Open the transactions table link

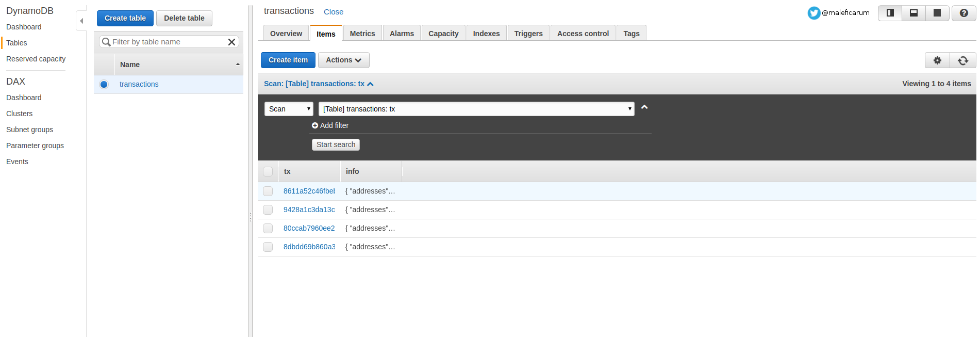coord(139,84)
